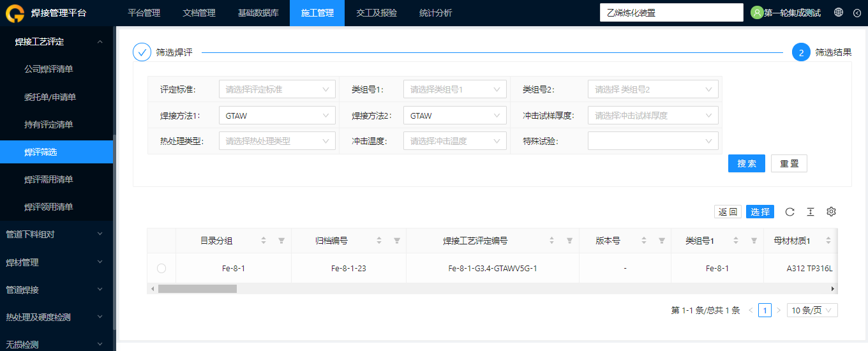This screenshot has width=868, height=351.
Task: Filter the 焊接工艺评定编号 column
Action: [x=570, y=241]
